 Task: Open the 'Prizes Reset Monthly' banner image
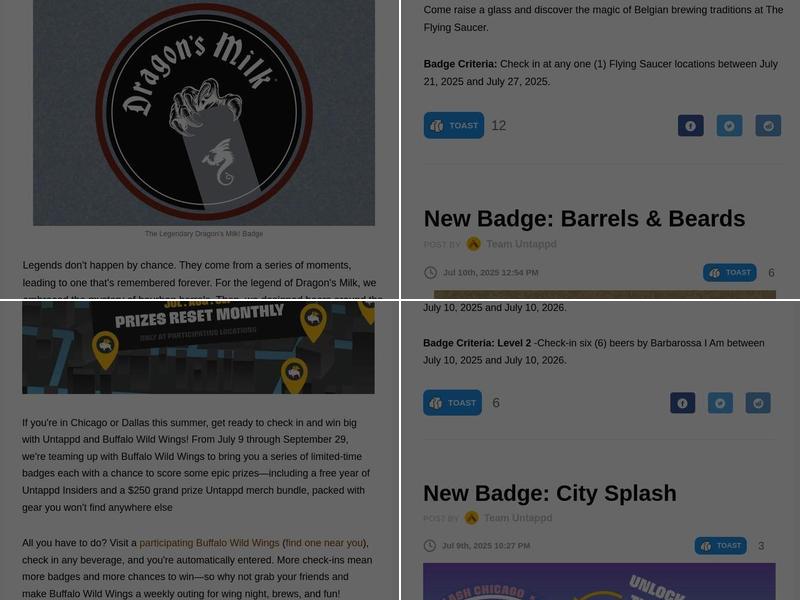(198, 347)
